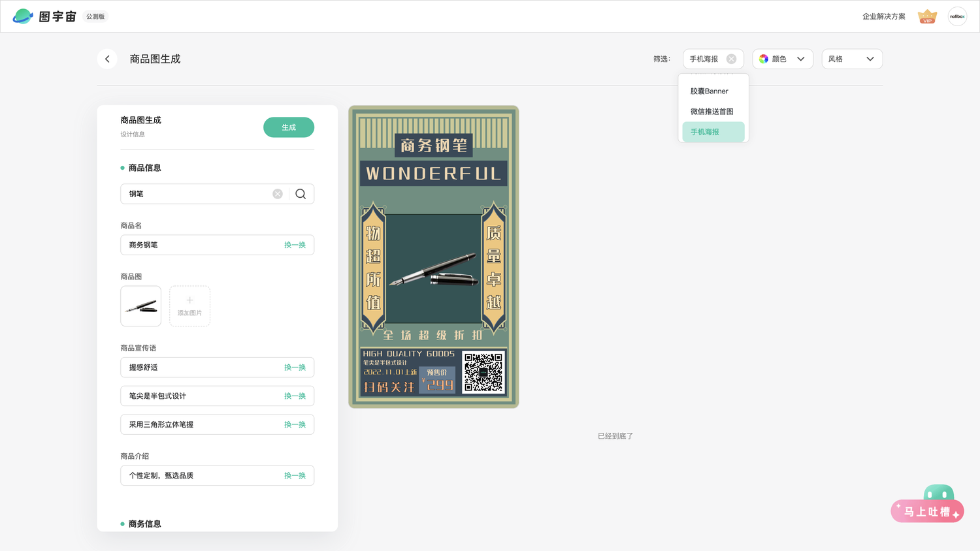Screen dimensions: 980x551
Task: Click the 商务钢笔 product name field
Action: pyautogui.click(x=218, y=245)
